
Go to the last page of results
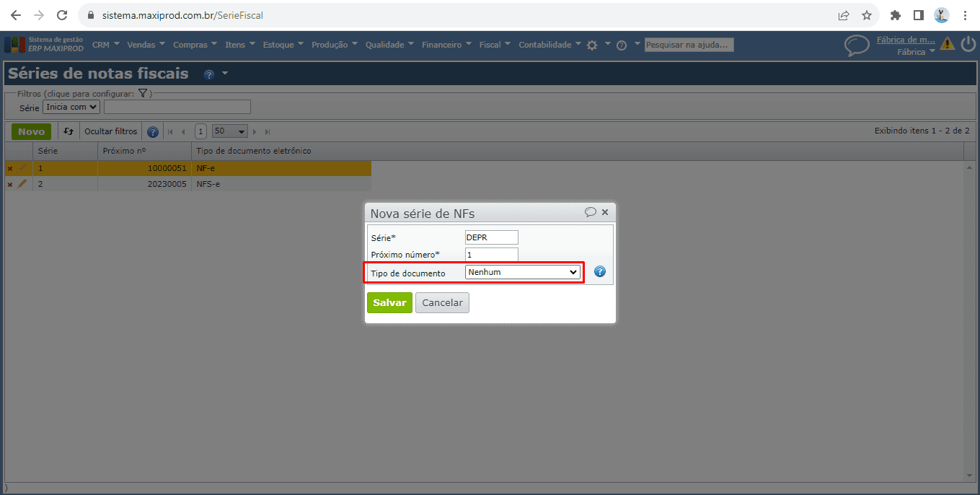click(268, 132)
